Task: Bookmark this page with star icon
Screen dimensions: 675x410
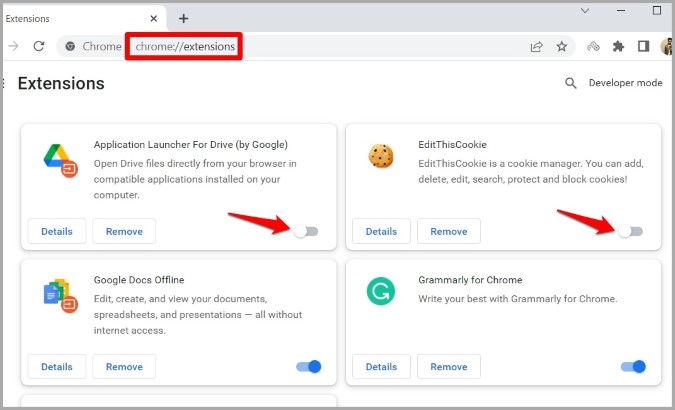Action: pos(561,46)
